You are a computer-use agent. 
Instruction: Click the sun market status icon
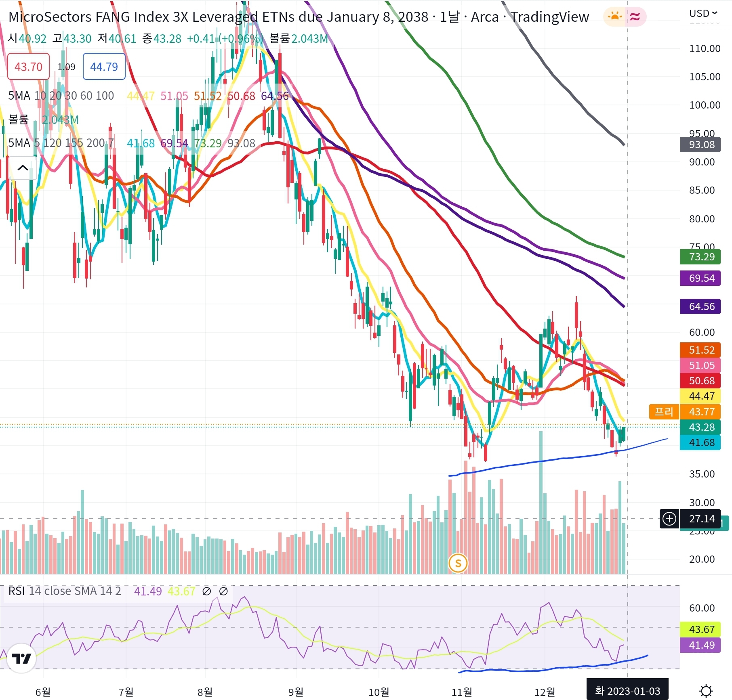click(x=614, y=17)
